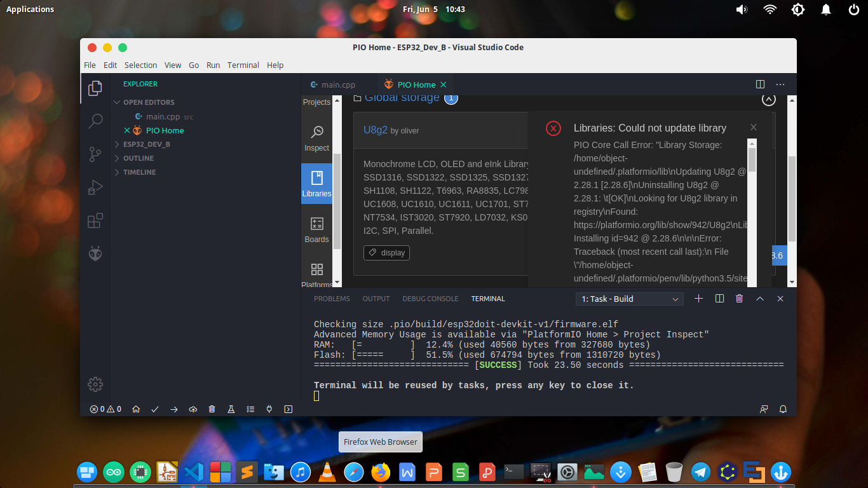
Task: Click PlatformIO Home status bar icon
Action: [136, 409]
